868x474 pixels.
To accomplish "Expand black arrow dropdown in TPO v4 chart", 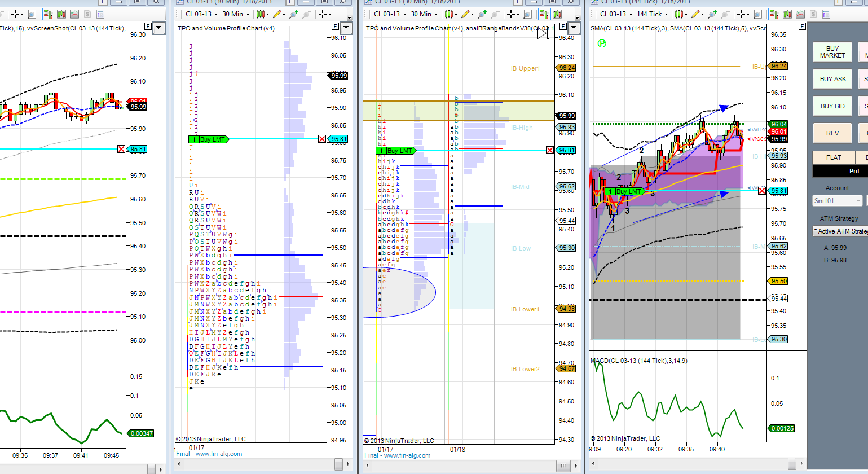I will [x=346, y=27].
